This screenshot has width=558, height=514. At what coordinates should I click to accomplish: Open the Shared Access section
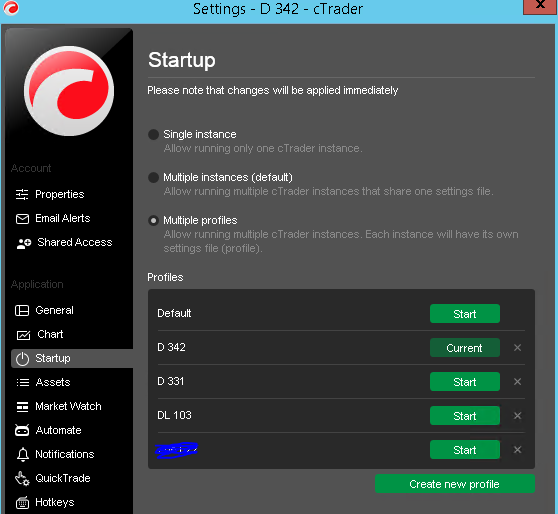(75, 242)
